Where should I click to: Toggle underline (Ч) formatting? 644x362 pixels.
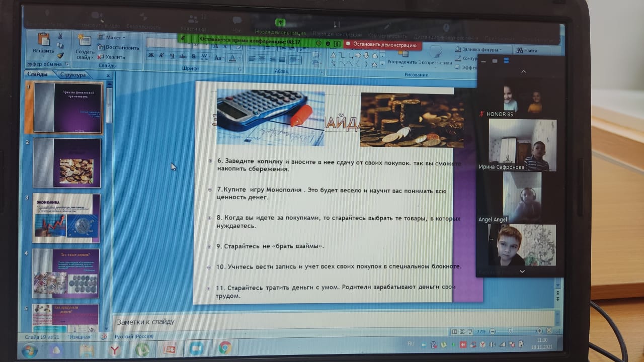pyautogui.click(x=172, y=56)
